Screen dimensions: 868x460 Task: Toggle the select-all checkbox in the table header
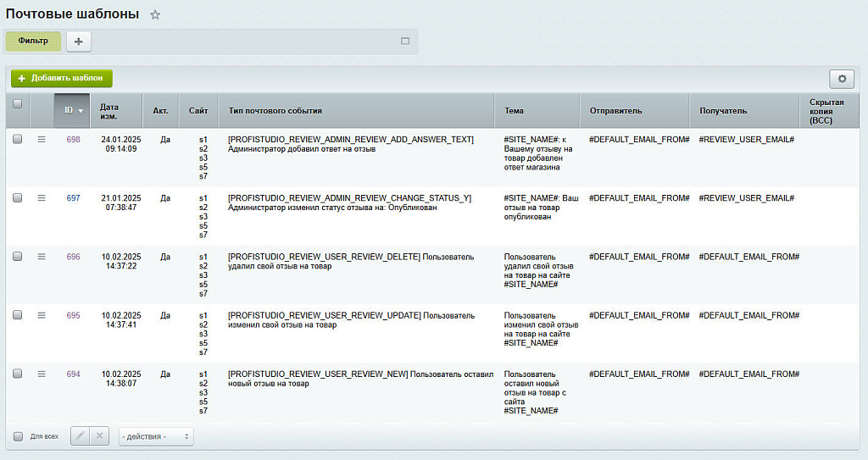pos(18,104)
